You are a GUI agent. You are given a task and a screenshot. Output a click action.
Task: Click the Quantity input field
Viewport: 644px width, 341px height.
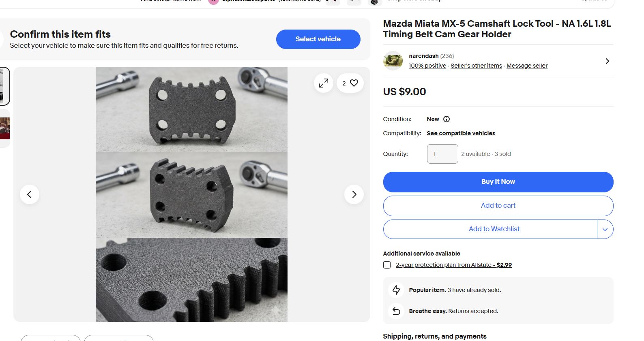pos(442,154)
